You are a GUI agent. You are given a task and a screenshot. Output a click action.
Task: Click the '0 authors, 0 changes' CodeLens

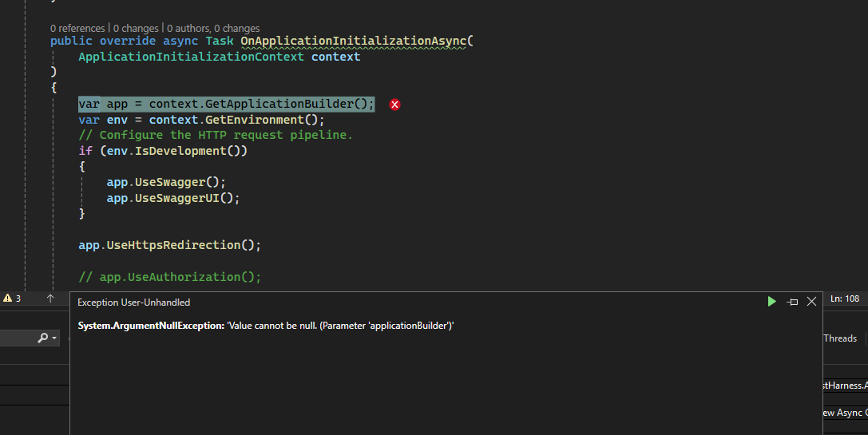point(213,28)
